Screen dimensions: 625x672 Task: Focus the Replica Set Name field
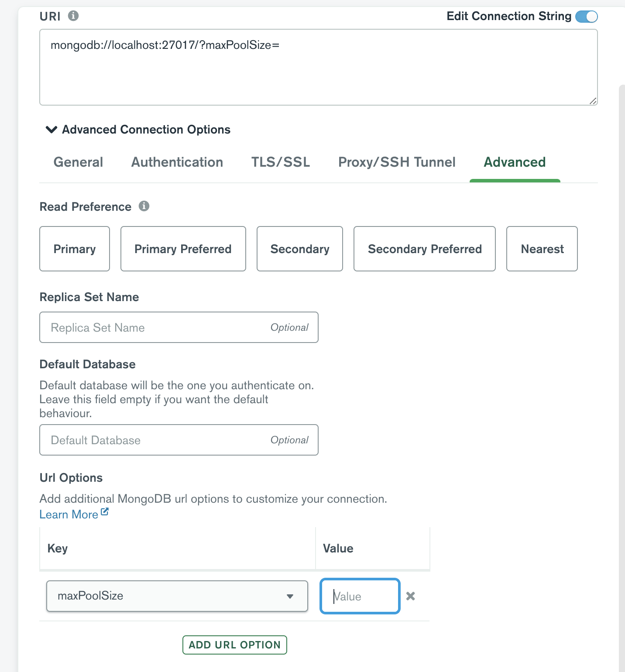click(179, 327)
